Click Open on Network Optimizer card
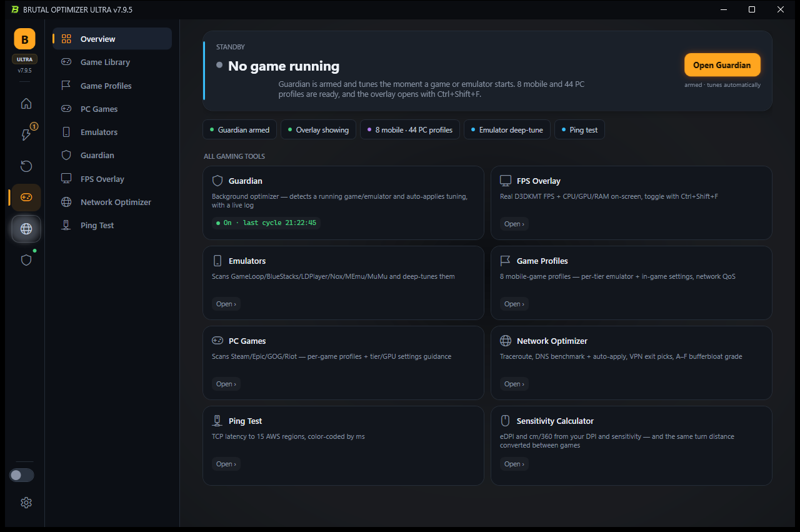 click(514, 384)
